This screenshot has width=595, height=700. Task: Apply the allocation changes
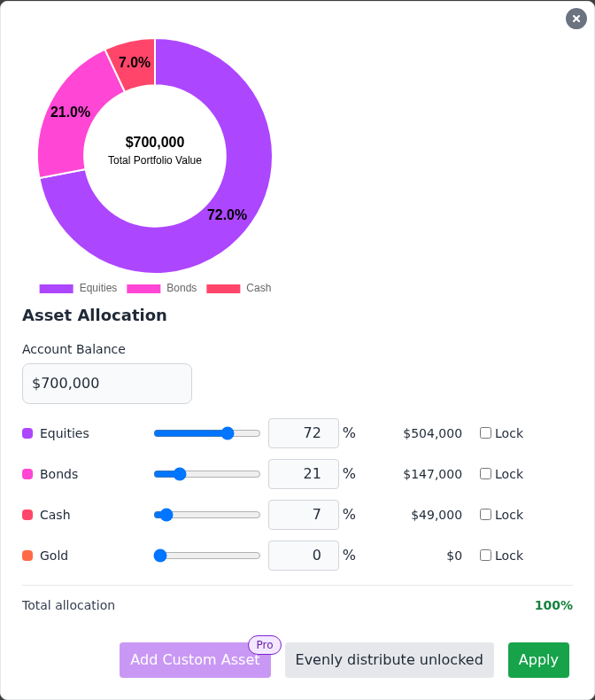pyautogui.click(x=538, y=660)
